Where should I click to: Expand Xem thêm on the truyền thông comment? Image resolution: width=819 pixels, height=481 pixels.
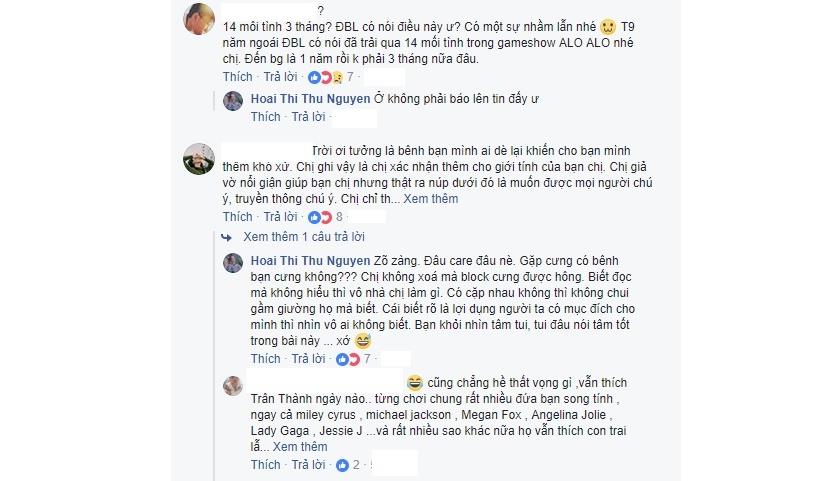click(431, 199)
